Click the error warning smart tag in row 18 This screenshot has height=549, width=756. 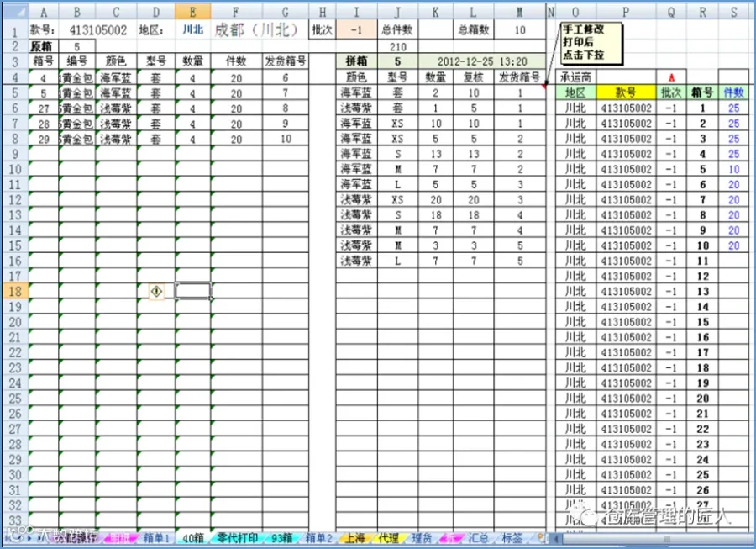click(156, 292)
